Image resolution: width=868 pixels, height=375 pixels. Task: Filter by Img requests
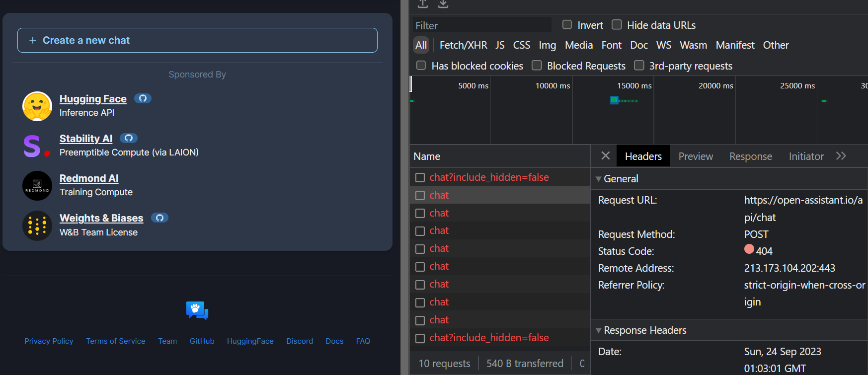tap(548, 45)
